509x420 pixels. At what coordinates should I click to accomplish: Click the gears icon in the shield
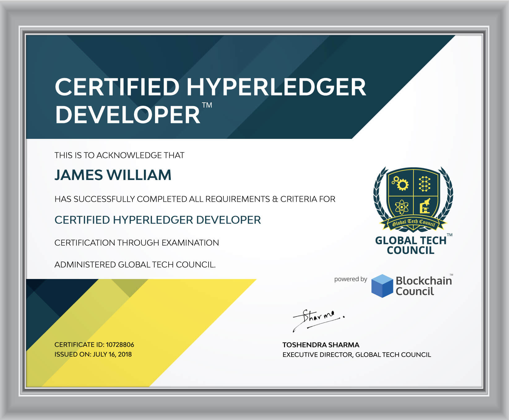pyautogui.click(x=400, y=183)
